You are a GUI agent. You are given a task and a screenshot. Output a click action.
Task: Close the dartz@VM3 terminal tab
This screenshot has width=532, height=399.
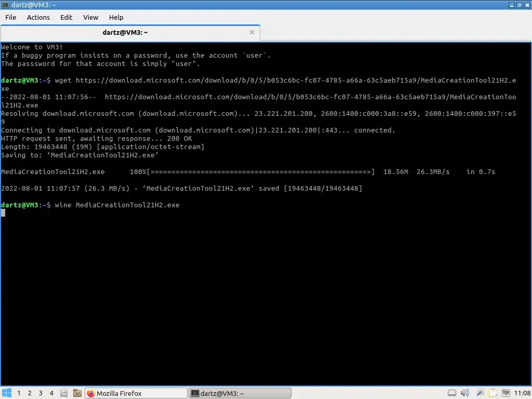pyautogui.click(x=252, y=32)
